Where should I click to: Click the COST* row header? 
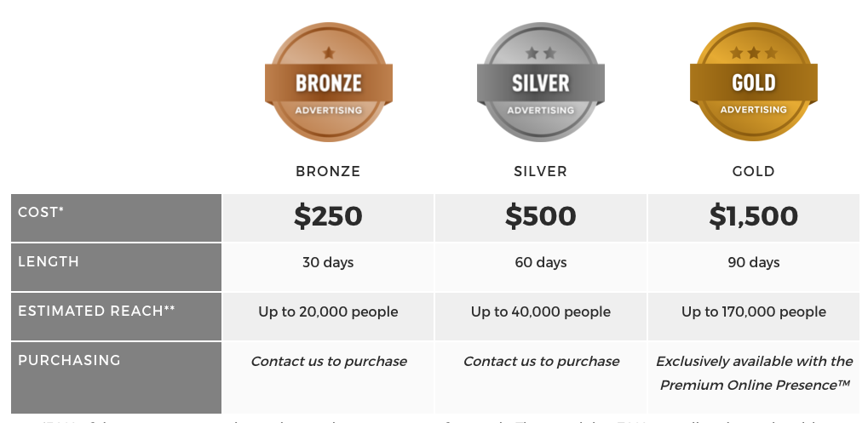(x=116, y=217)
